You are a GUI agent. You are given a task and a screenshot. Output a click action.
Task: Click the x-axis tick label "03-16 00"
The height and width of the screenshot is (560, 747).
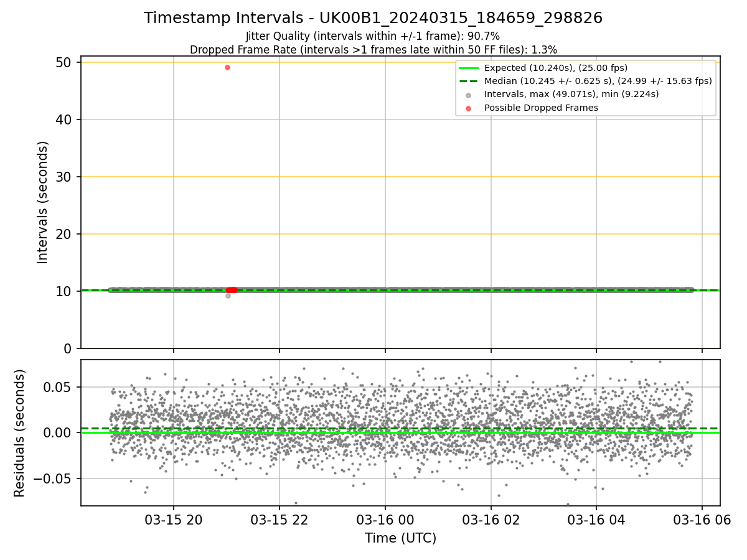[x=385, y=519]
